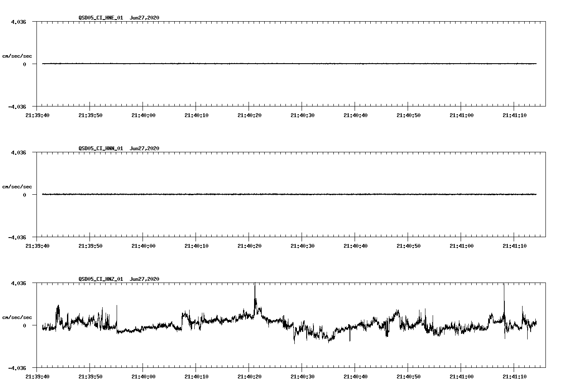Screen dimensions: 576x392
Task: Click the 21:40:50 time label under HNN plot
Action: pyautogui.click(x=408, y=246)
